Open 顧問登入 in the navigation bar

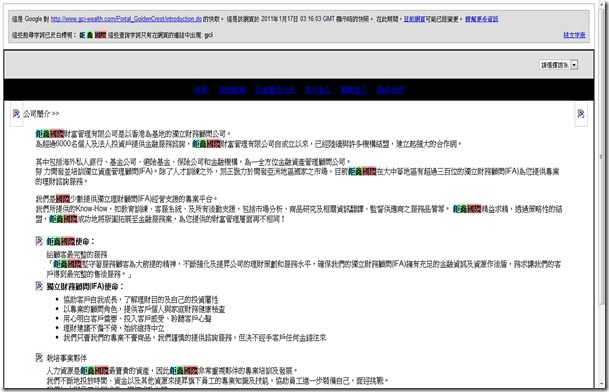354,90
